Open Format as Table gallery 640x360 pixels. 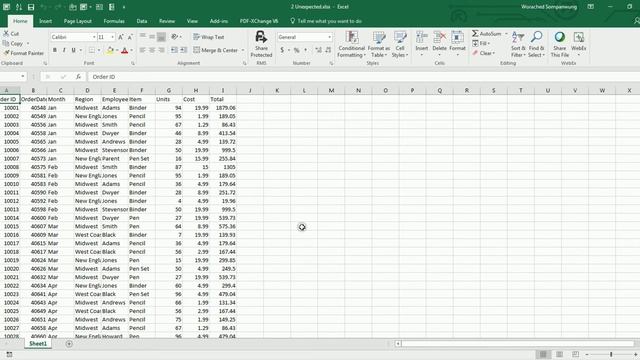click(x=378, y=44)
